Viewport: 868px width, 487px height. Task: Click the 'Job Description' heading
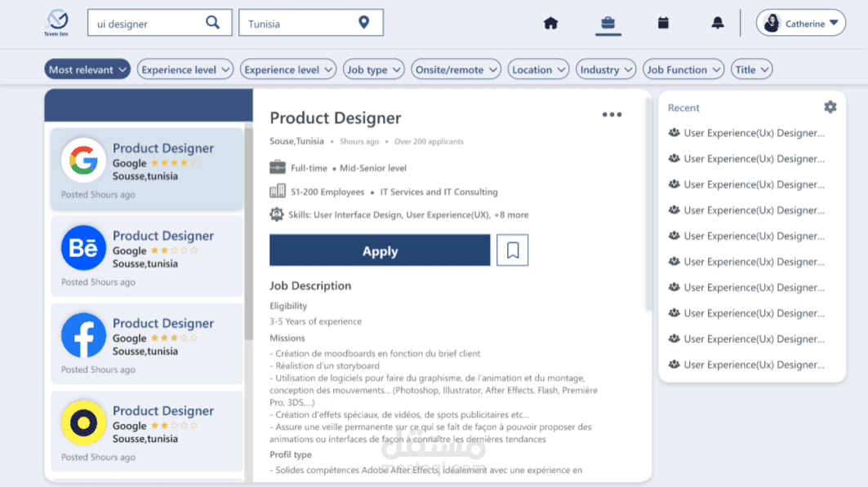[310, 286]
